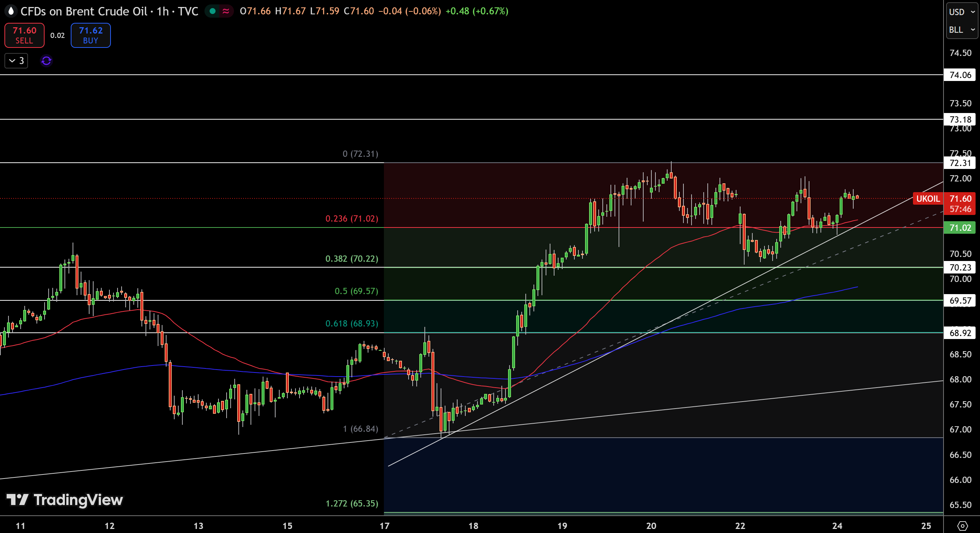Click the 65.50 price scale tick
This screenshot has width=980, height=533.
(x=960, y=505)
